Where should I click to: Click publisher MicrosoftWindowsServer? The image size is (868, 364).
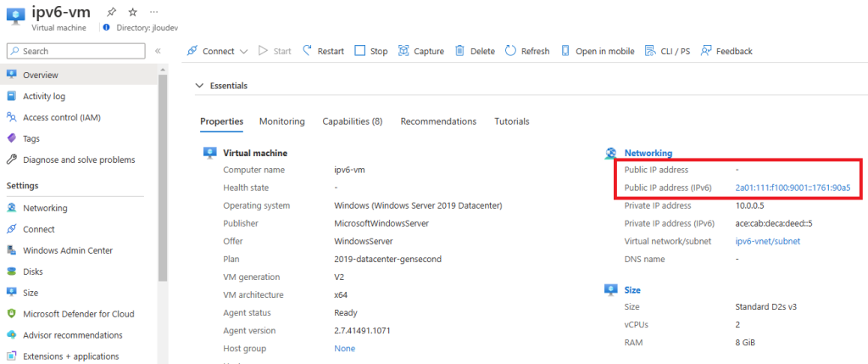381,223
